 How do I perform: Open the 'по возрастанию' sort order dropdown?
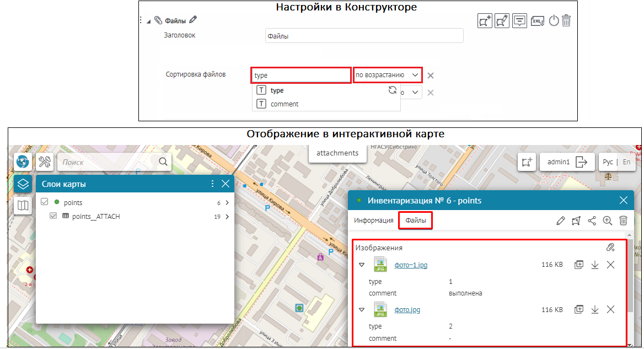388,75
